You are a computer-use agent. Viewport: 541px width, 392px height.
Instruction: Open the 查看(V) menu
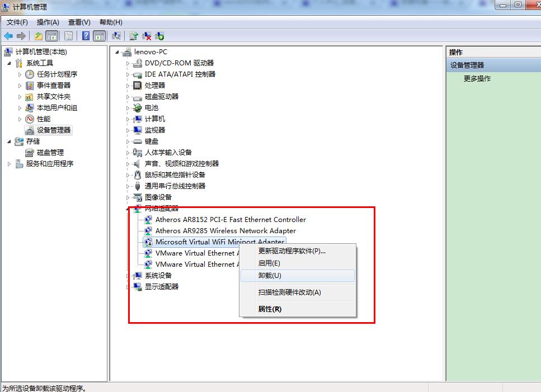point(78,22)
